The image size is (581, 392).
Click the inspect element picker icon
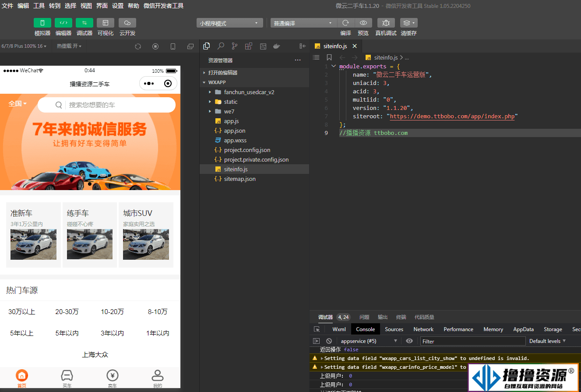(x=317, y=329)
